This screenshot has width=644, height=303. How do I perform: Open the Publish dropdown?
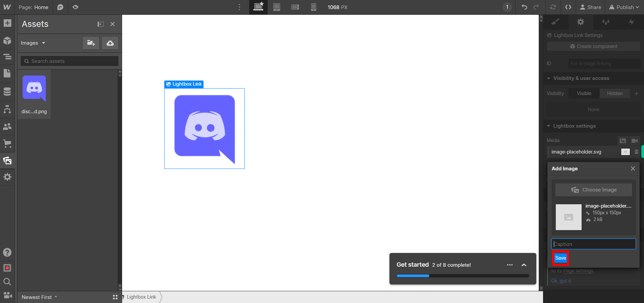pos(624,7)
